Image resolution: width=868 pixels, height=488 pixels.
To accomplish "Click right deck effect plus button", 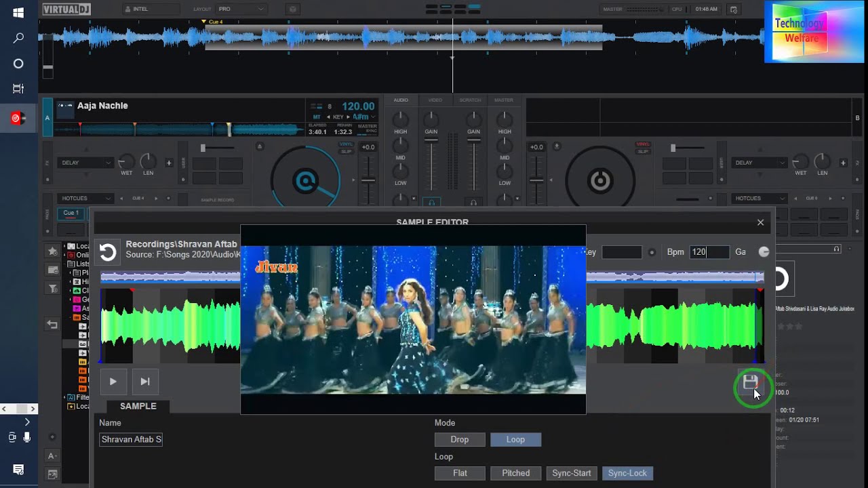I will click(x=843, y=163).
